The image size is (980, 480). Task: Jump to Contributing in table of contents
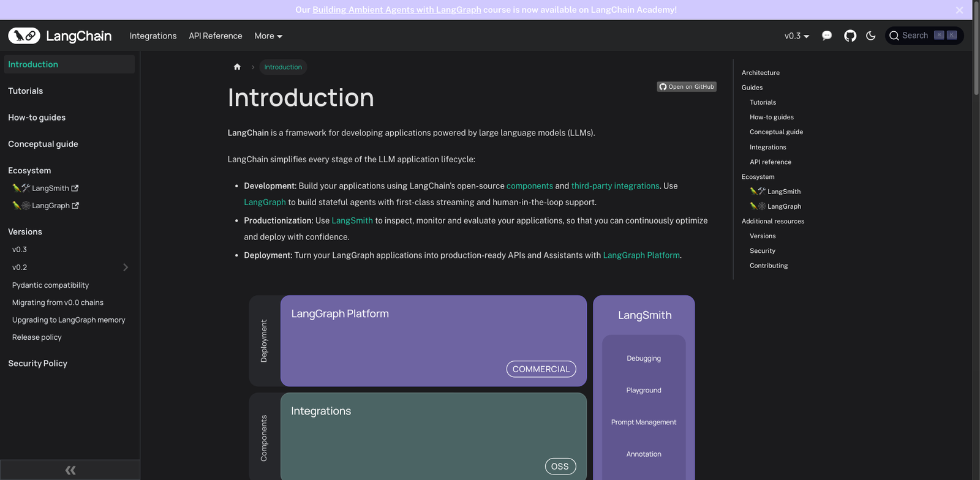pyautogui.click(x=769, y=265)
